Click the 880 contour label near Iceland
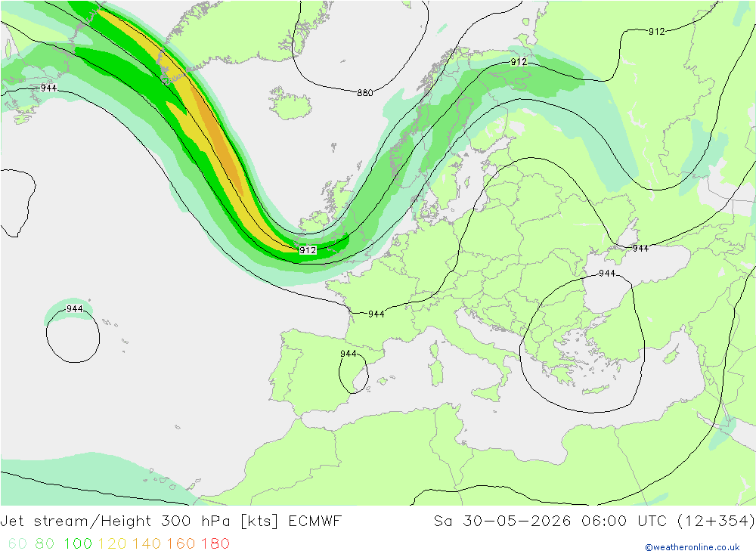 tap(365, 92)
